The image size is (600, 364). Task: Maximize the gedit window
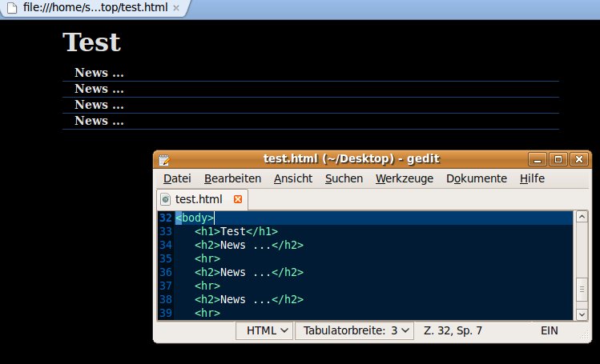click(558, 159)
